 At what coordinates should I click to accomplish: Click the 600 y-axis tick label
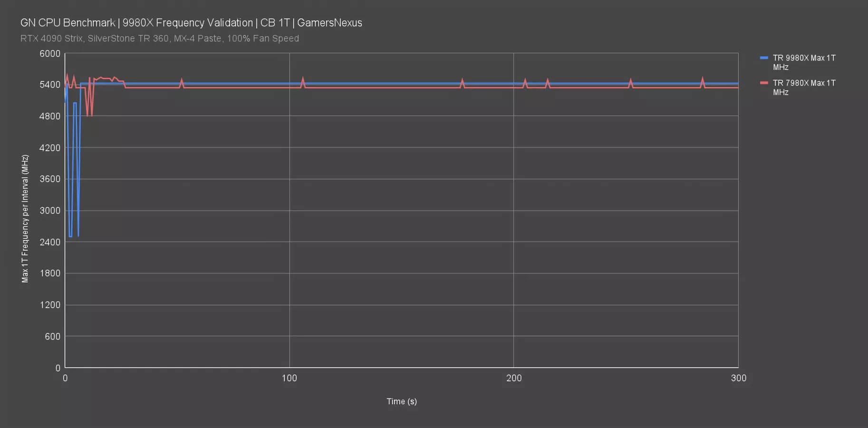(52, 337)
